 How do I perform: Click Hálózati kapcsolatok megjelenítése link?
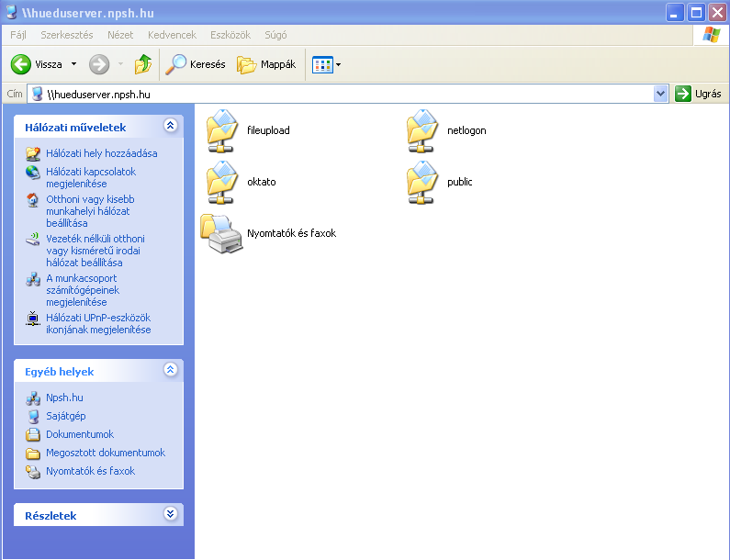click(x=91, y=177)
